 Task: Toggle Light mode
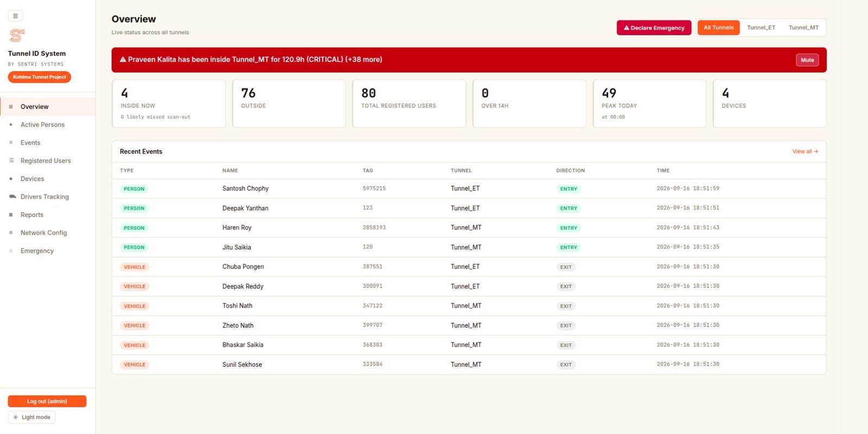point(31,417)
